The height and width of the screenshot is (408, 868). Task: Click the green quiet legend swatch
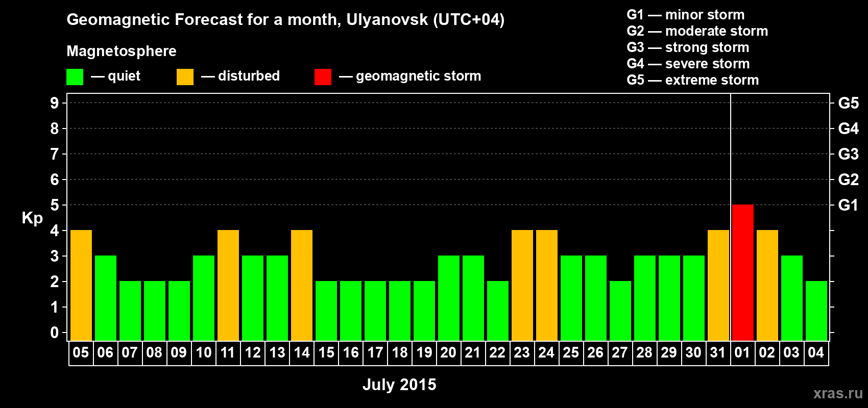(75, 77)
